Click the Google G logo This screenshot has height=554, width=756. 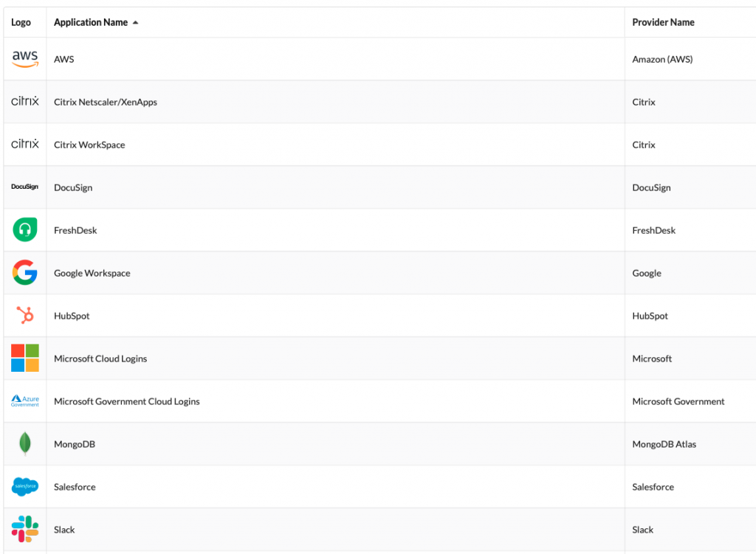pos(25,272)
